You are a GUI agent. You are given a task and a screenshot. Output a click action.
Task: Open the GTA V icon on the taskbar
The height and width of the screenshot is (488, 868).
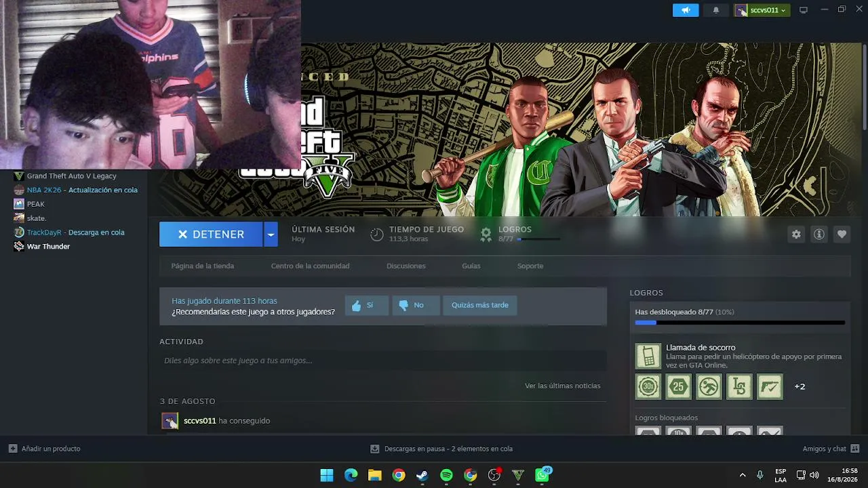(518, 475)
